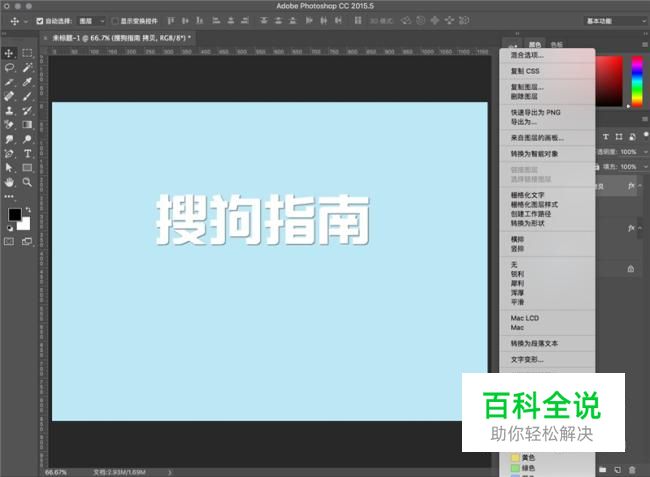Click the 66.67% zoom field in status bar
Image resolution: width=650 pixels, height=477 pixels.
(56, 472)
